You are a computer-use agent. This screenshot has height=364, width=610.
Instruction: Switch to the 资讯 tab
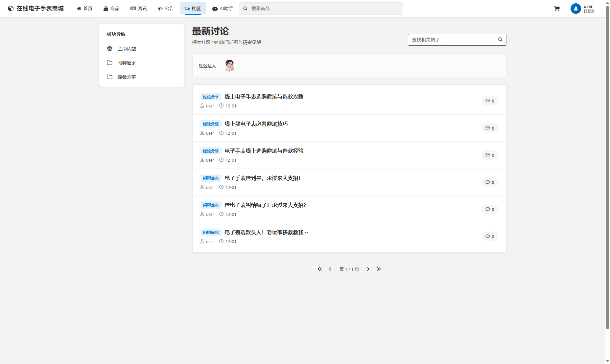(x=139, y=8)
